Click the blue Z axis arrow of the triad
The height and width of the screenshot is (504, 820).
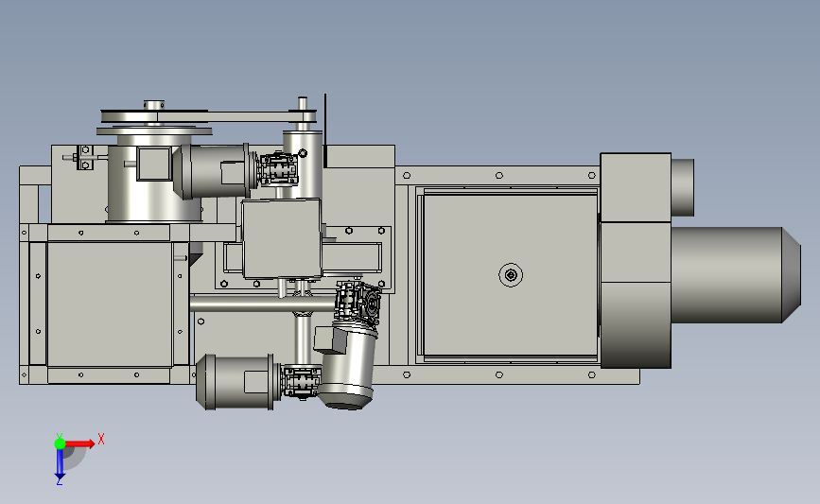point(60,463)
